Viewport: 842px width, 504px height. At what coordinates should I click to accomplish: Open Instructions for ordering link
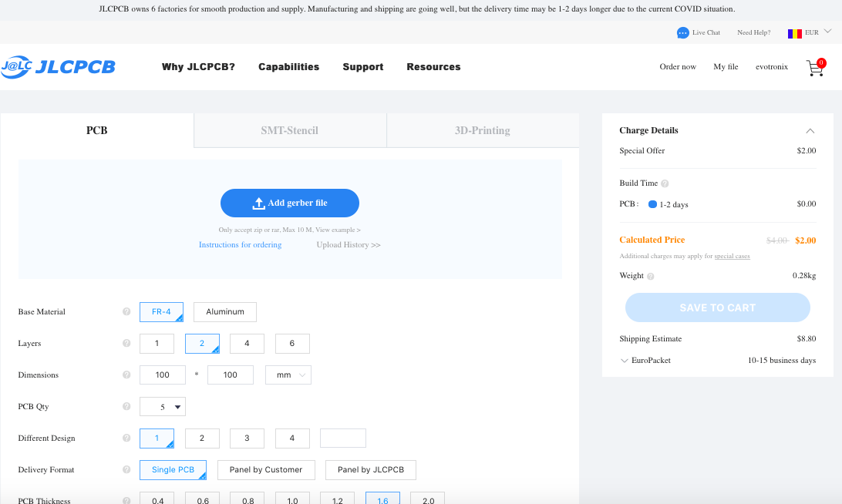tap(240, 245)
